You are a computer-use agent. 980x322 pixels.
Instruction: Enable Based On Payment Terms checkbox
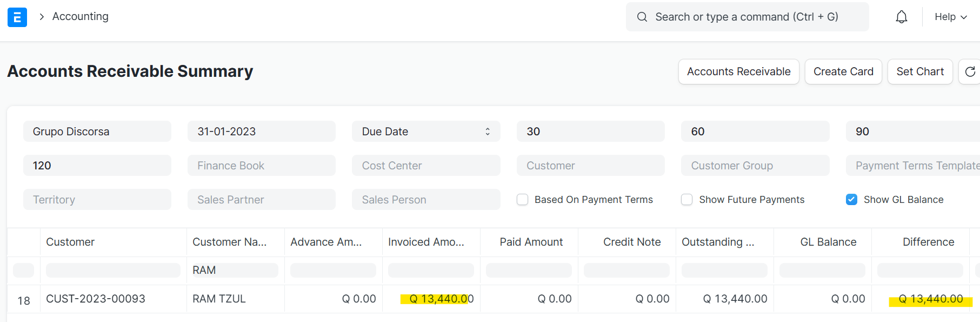(x=522, y=200)
